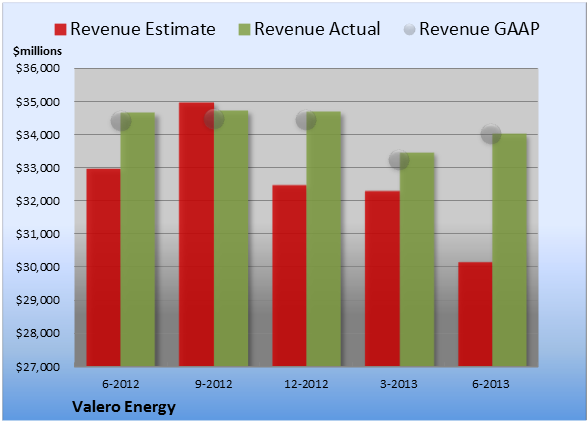
Task: Click the '$33,000' axis label
Action: coord(38,168)
